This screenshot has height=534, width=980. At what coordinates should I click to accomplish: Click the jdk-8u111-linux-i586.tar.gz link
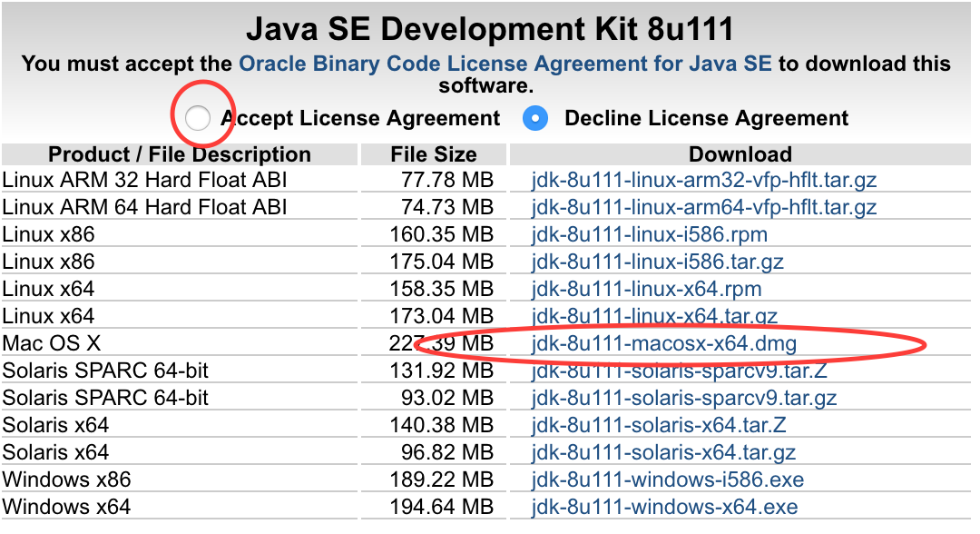(658, 262)
